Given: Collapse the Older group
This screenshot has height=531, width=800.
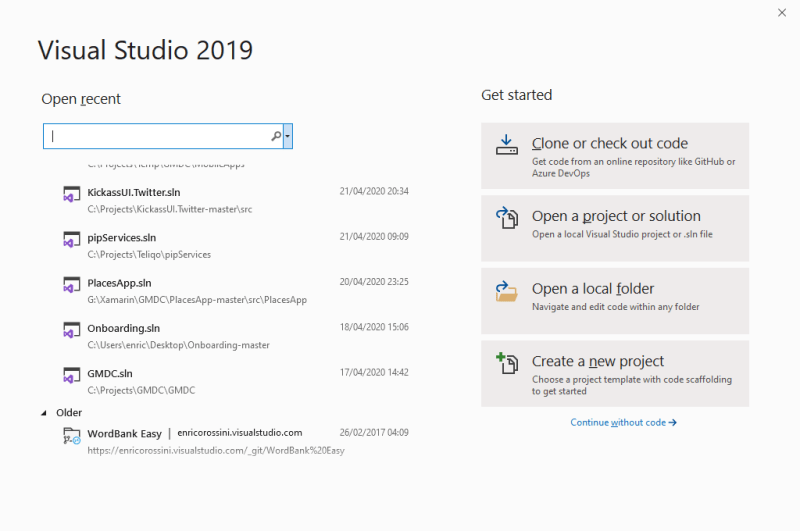Looking at the screenshot, I should click(x=44, y=413).
